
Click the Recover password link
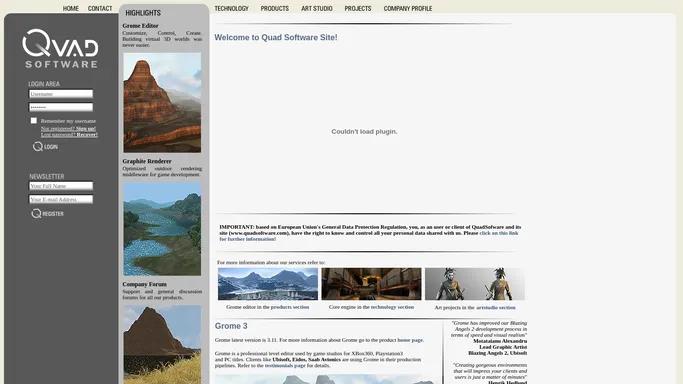coord(87,135)
